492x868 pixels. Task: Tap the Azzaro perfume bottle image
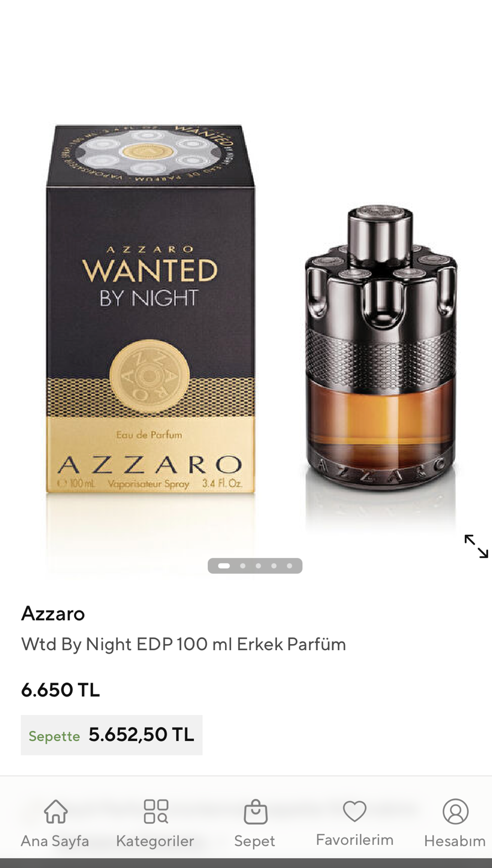[381, 347]
